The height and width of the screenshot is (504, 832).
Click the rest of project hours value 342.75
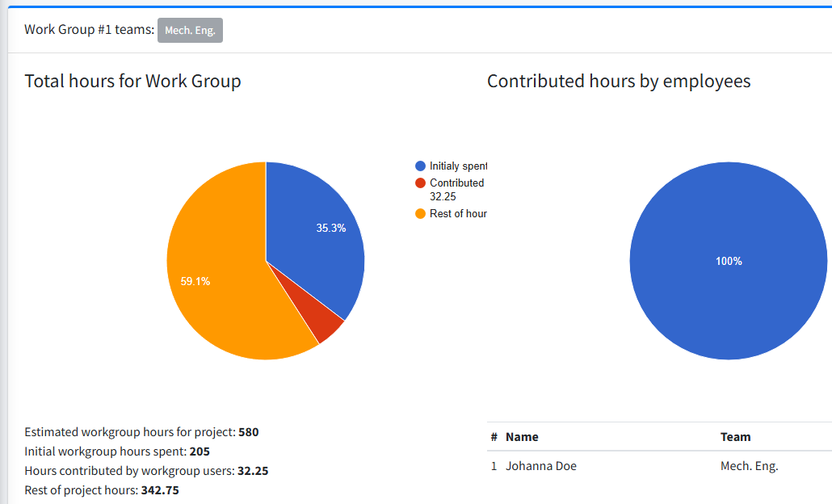coord(160,490)
